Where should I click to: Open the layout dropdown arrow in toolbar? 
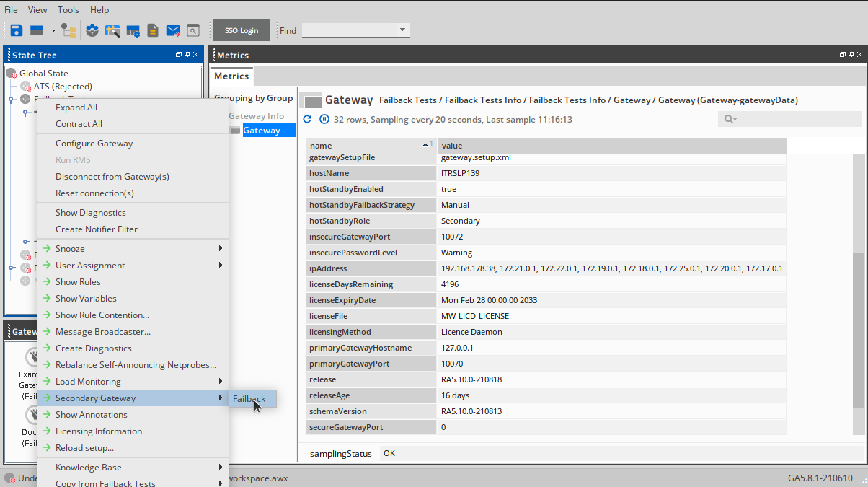click(x=53, y=30)
